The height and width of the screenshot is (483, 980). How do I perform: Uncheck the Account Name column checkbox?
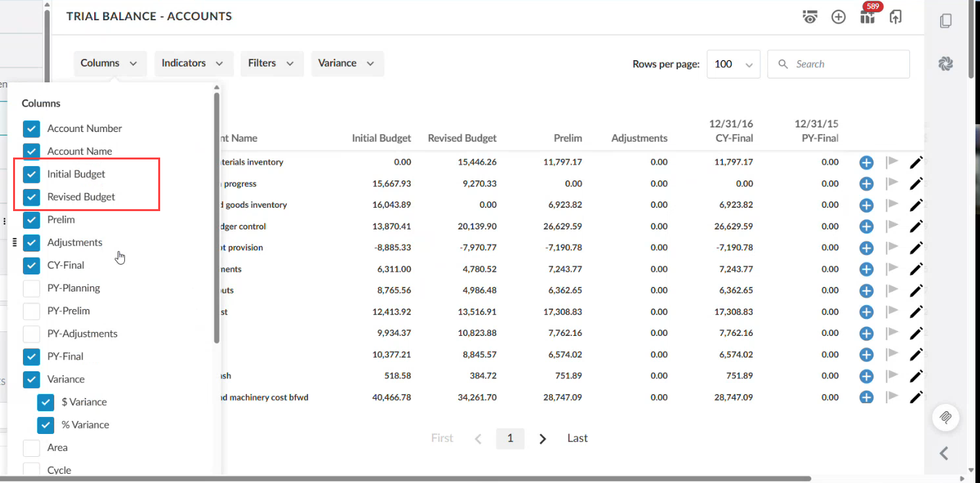[x=31, y=151]
